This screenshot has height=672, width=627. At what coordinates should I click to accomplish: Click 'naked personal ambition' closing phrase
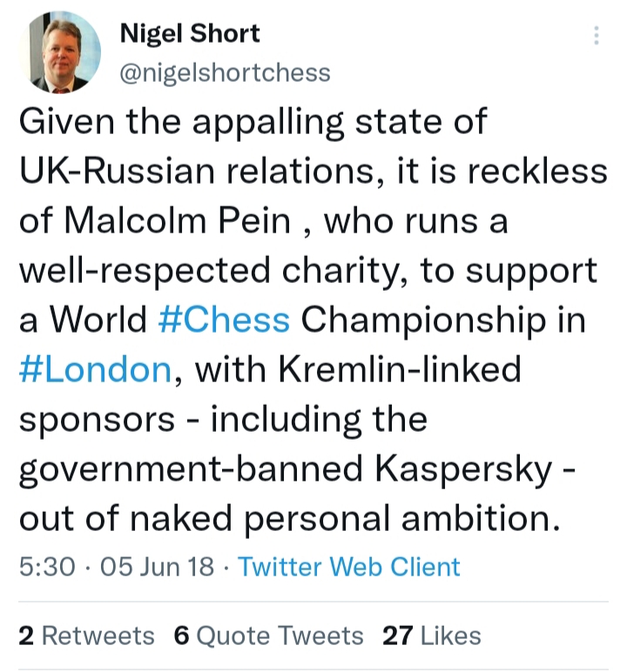coord(345,520)
